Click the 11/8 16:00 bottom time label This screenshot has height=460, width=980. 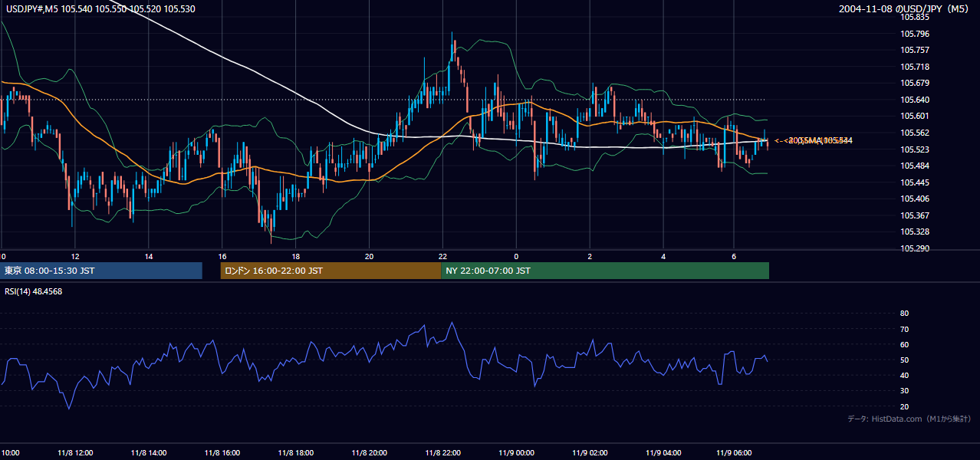222,453
